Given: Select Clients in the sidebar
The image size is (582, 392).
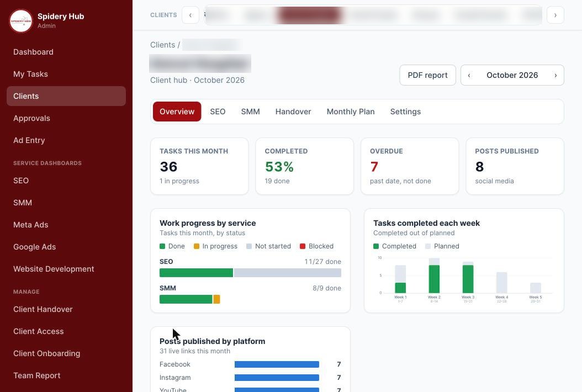Looking at the screenshot, I should point(66,96).
